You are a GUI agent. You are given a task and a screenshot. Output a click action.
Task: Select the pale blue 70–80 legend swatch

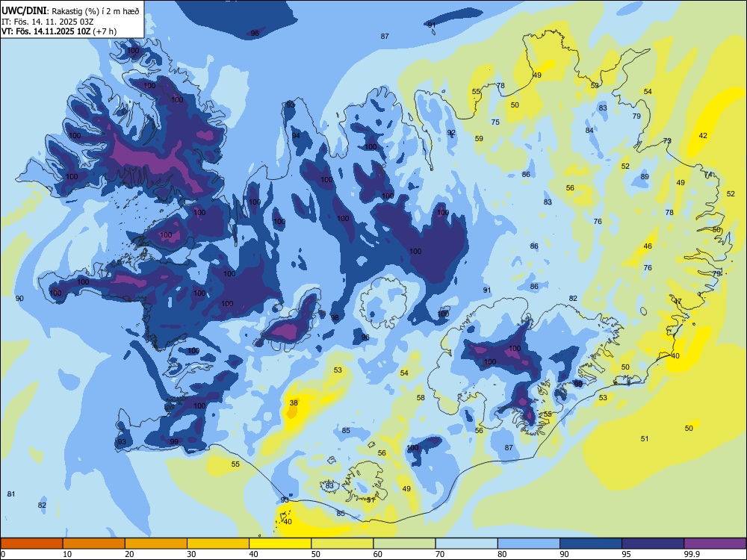click(466, 544)
